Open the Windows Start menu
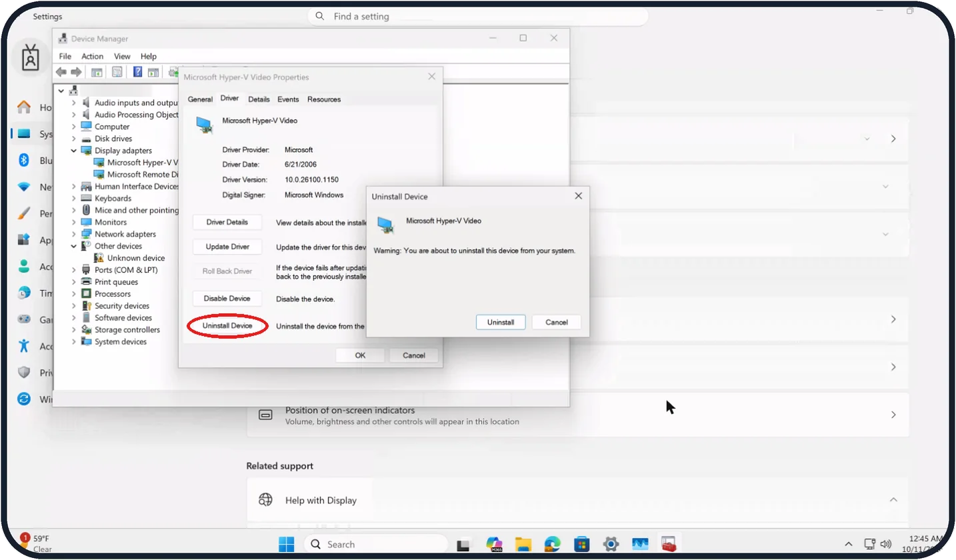Image resolution: width=956 pixels, height=560 pixels. coord(287,544)
